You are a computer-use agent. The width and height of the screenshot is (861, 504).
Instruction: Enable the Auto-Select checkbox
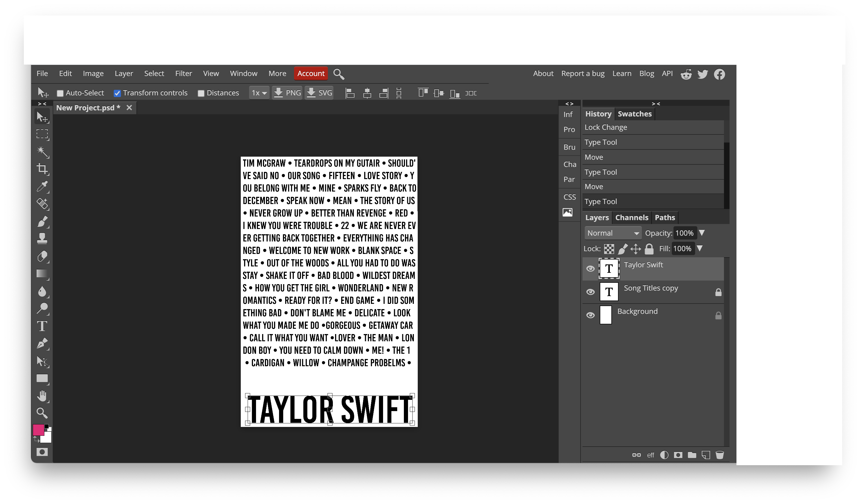tap(60, 93)
